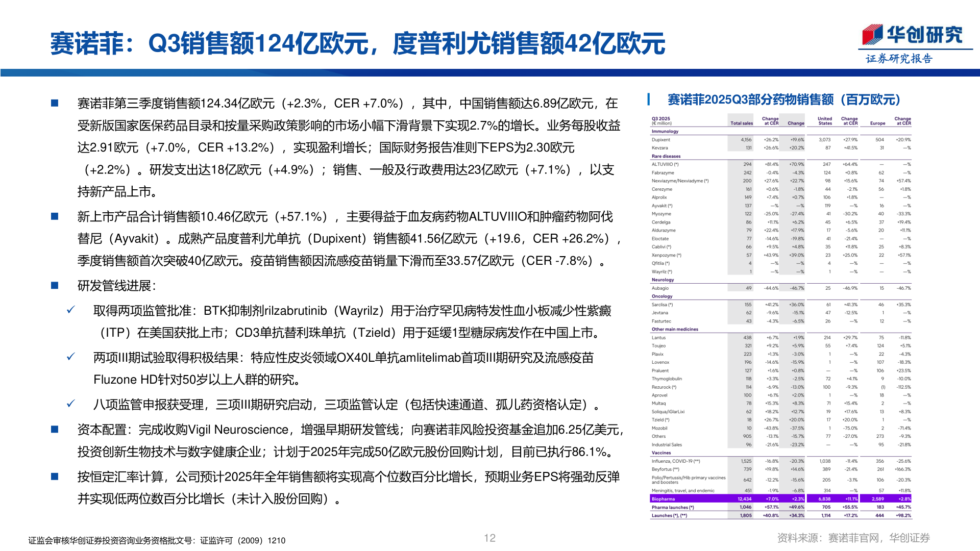The height and width of the screenshot is (551, 980).
Task: Expand the Vaccines section header in the table
Action: pyautogui.click(x=661, y=453)
